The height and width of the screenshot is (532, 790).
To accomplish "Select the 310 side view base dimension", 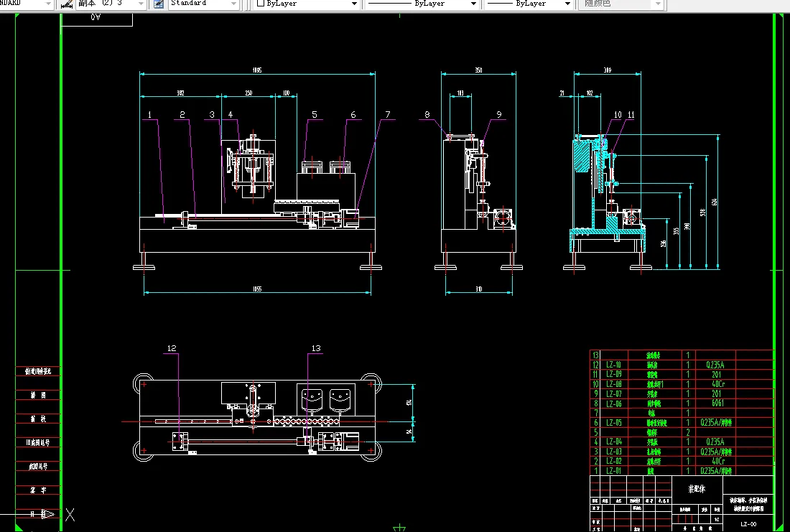I will click(478, 289).
